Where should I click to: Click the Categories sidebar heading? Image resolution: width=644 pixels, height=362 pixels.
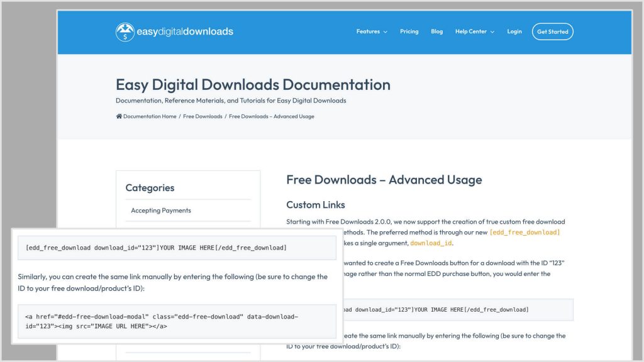click(150, 188)
